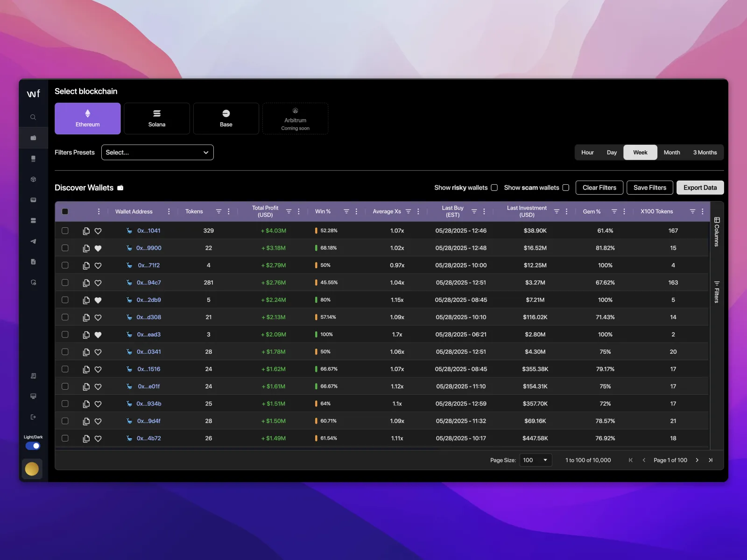Go to the next page arrow
This screenshot has width=747, height=560.
coord(697,460)
